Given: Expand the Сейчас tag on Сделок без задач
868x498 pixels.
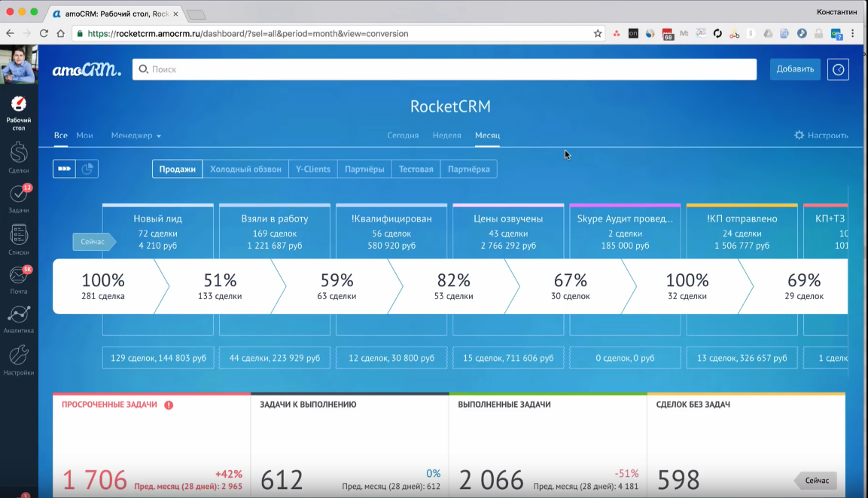Looking at the screenshot, I should click(x=816, y=480).
